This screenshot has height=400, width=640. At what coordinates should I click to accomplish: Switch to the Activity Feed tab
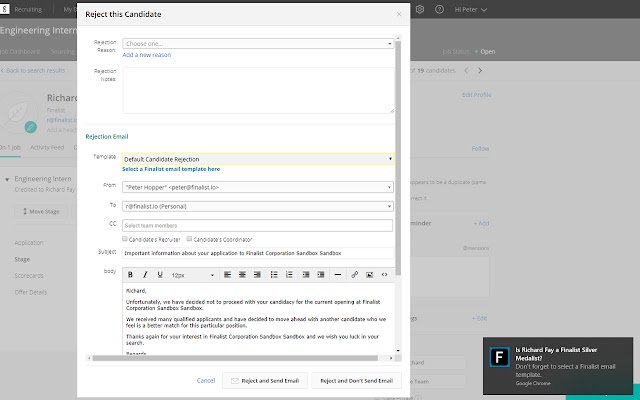click(x=47, y=147)
